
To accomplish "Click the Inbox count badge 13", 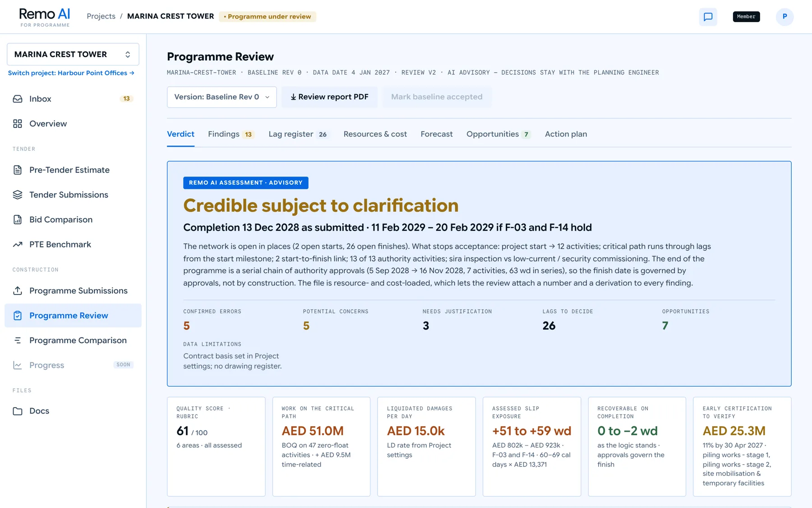I will coord(126,98).
